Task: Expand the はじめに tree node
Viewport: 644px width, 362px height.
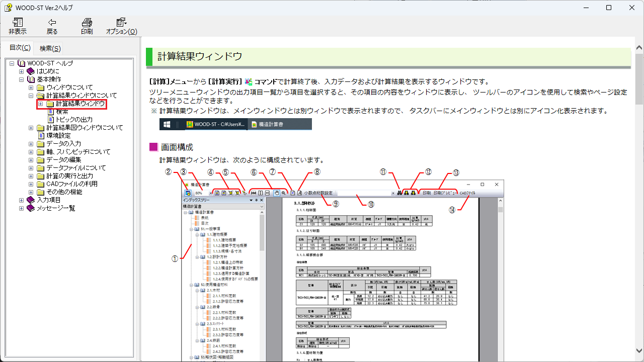Action: tap(22, 71)
